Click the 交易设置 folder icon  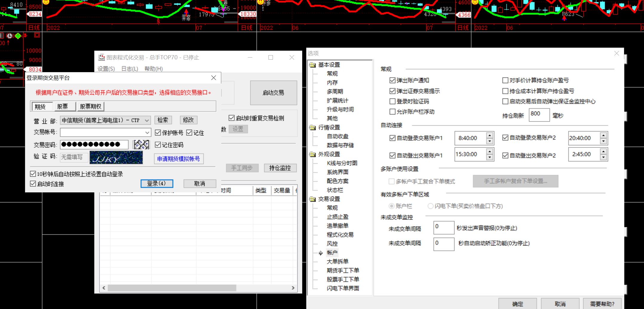click(x=313, y=199)
